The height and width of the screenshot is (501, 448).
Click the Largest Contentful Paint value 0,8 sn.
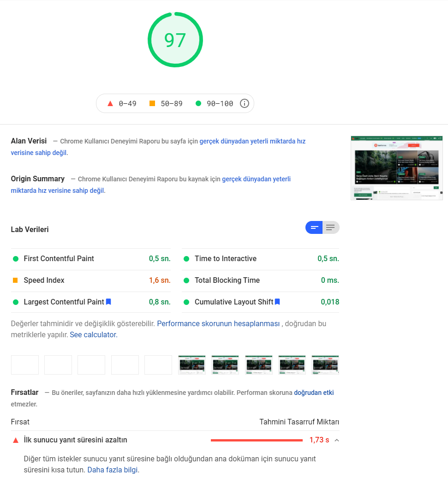160,302
